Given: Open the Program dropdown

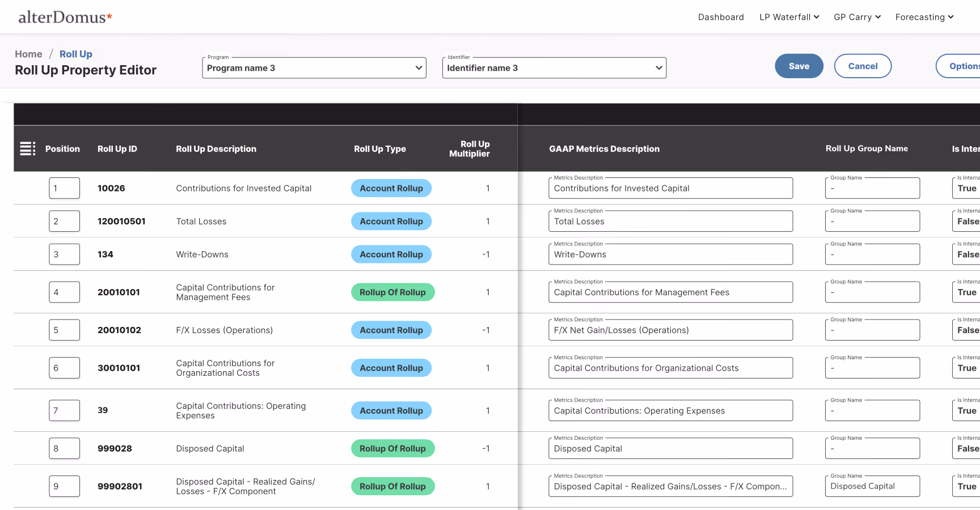Looking at the screenshot, I should pyautogui.click(x=314, y=68).
